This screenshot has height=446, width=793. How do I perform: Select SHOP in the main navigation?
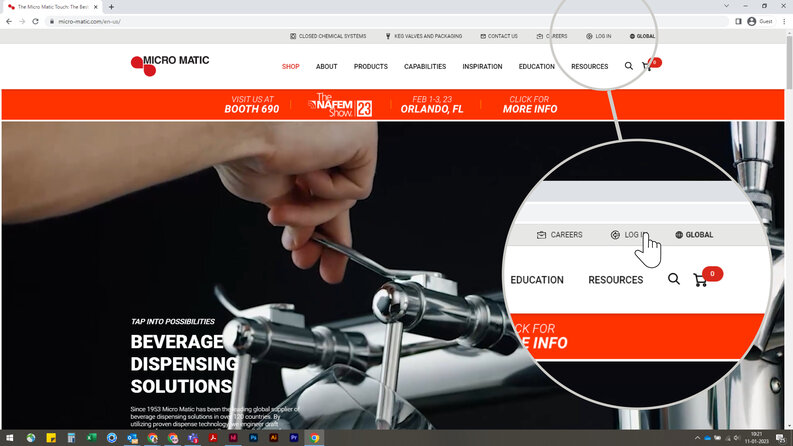[290, 67]
